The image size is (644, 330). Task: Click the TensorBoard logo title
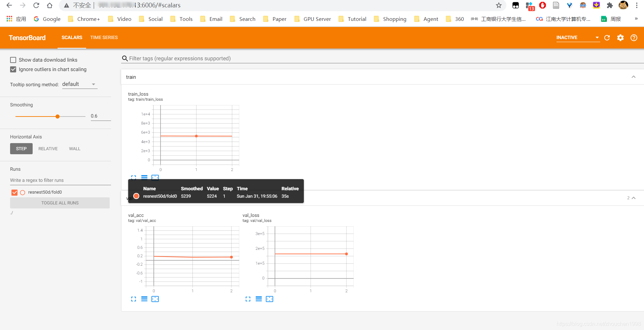point(27,38)
